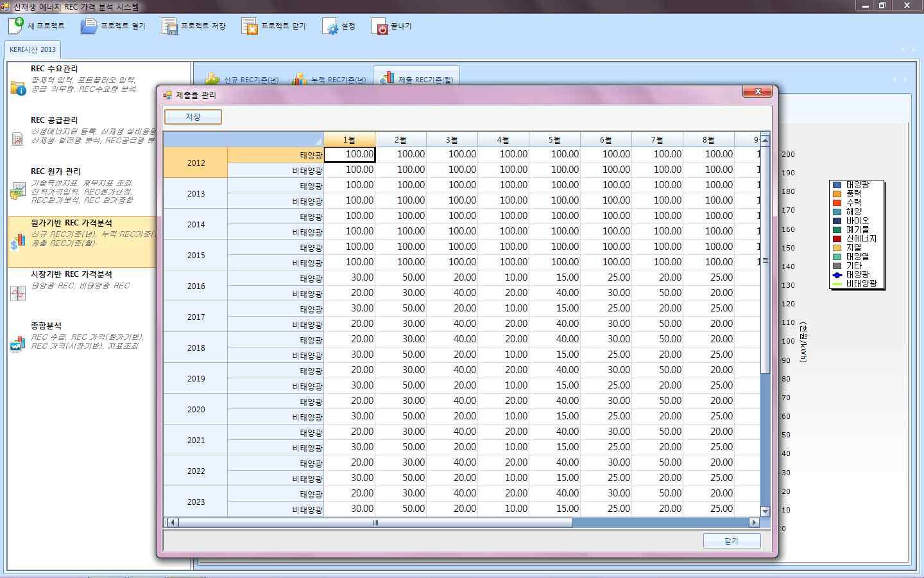Viewport: 924px width, 578px height.
Task: Click the 저장 save button in dialog
Action: [193, 117]
